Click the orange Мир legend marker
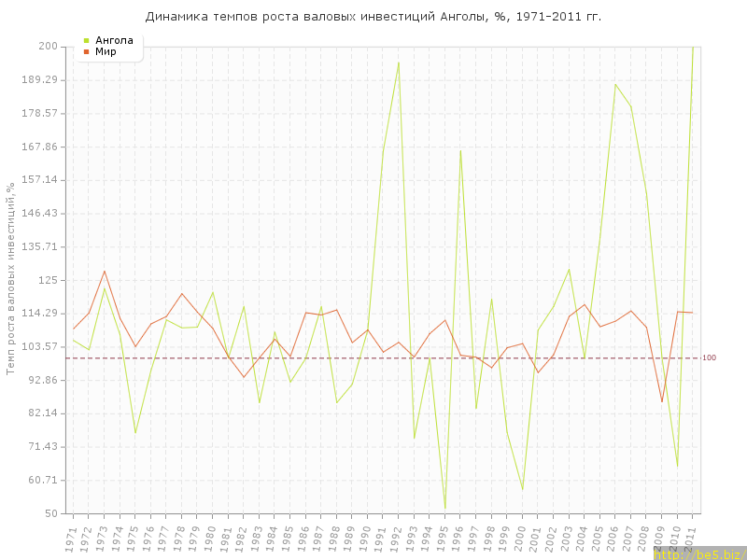Viewport: 747px width, 560px height. pyautogui.click(x=87, y=51)
